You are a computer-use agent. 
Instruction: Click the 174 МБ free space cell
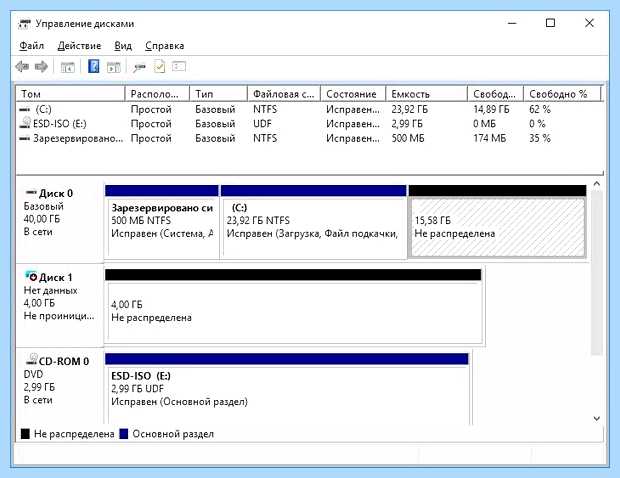(490, 138)
